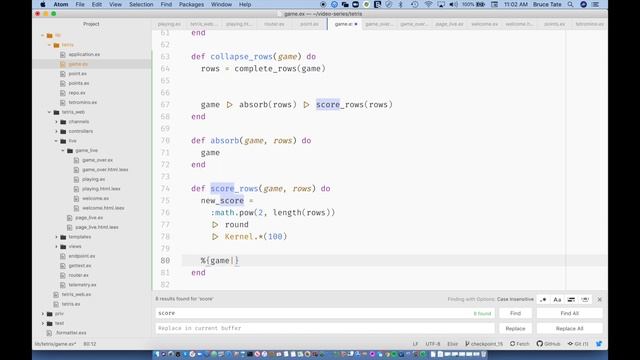
Task: Open the Packages menu
Action: tap(191, 4)
